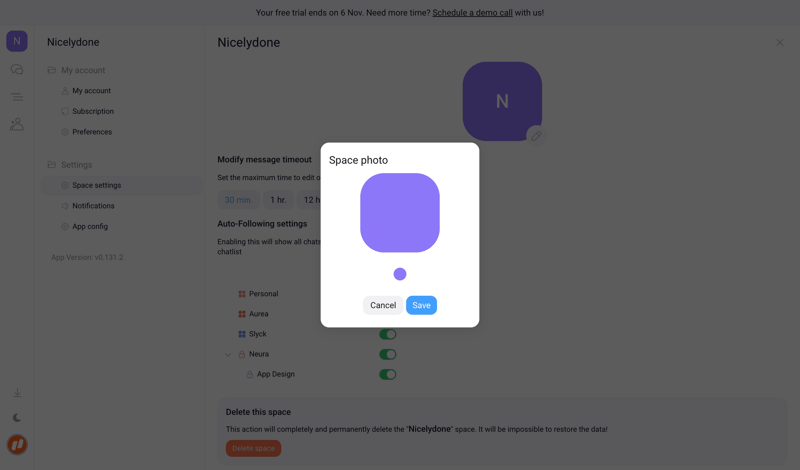Viewport: 800px width, 470px height.
Task: Open the contacts people icon in sidebar
Action: click(x=17, y=124)
